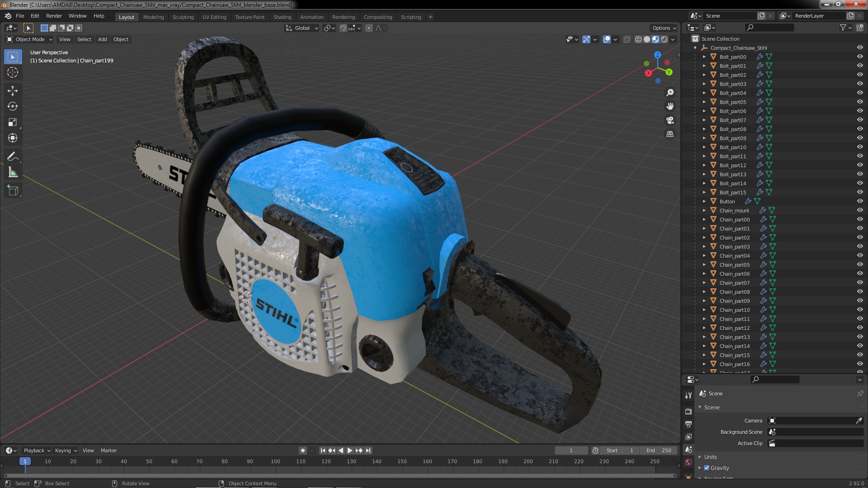Switch orthographic/perspective grid icon
This screenshot has height=488, width=868.
coord(670,134)
